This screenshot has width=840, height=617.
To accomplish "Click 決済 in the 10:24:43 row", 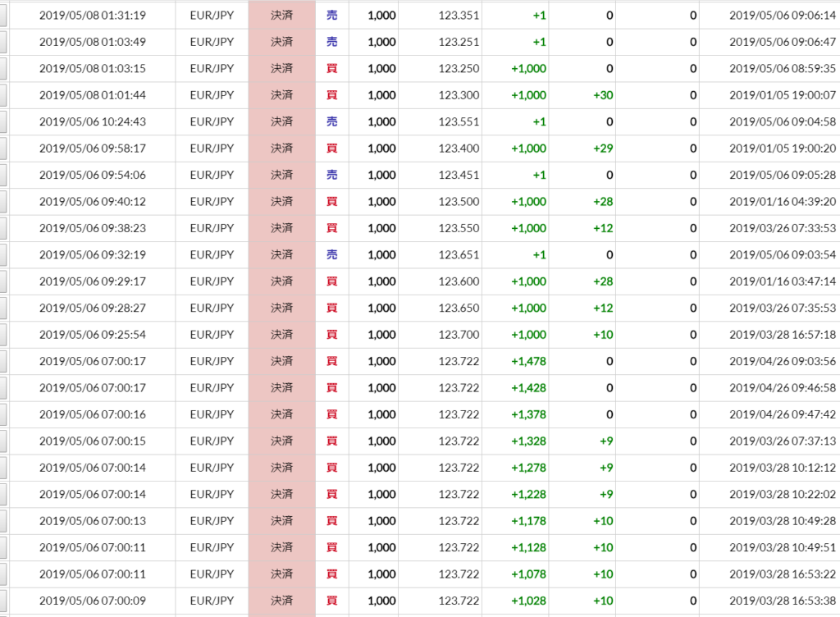I will tap(282, 121).
